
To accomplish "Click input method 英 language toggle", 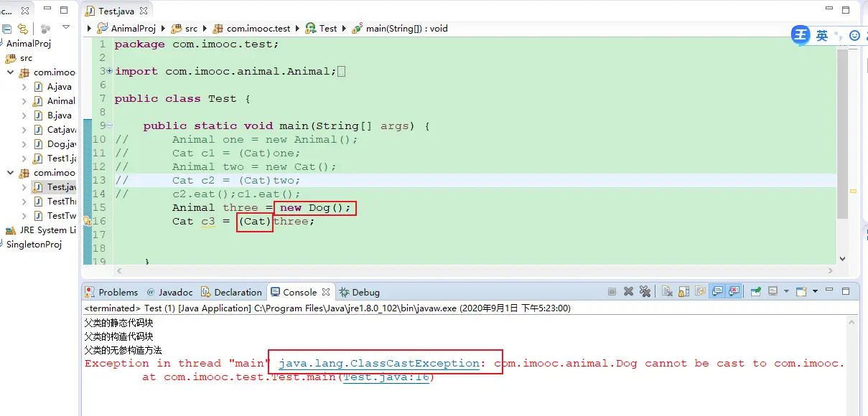I will [822, 35].
